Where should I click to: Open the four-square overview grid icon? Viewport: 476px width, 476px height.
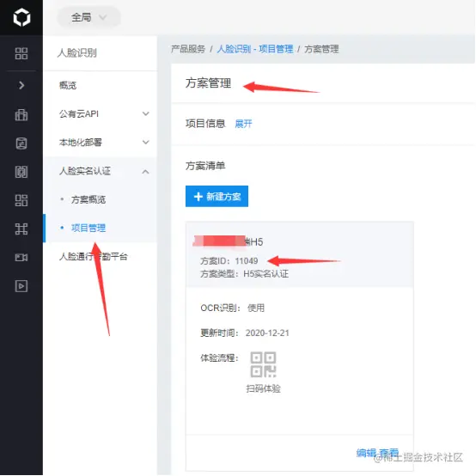[21, 53]
